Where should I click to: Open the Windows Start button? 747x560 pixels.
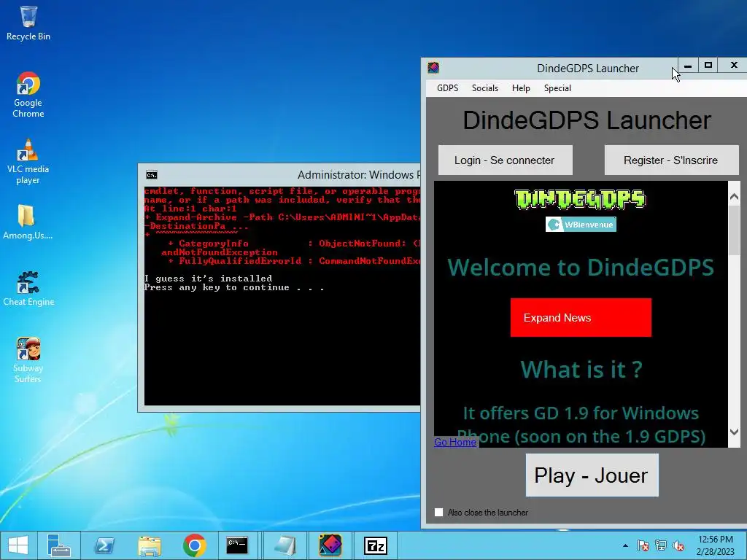point(18,545)
